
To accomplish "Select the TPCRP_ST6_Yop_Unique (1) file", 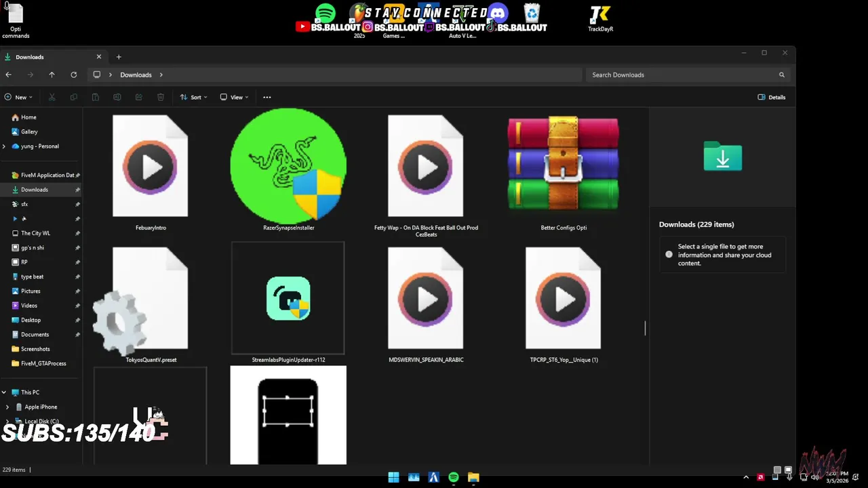I will (564, 304).
